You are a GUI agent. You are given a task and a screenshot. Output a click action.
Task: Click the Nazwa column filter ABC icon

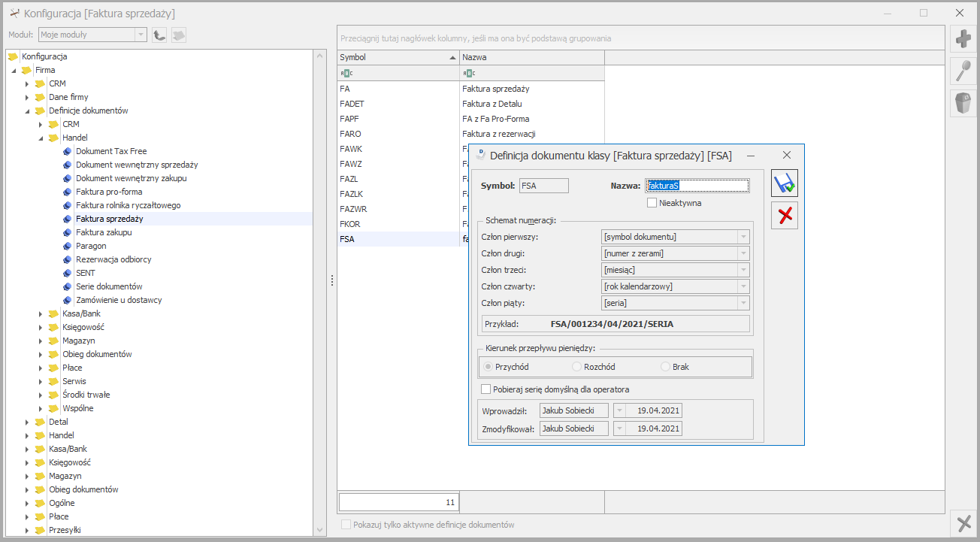coord(469,73)
